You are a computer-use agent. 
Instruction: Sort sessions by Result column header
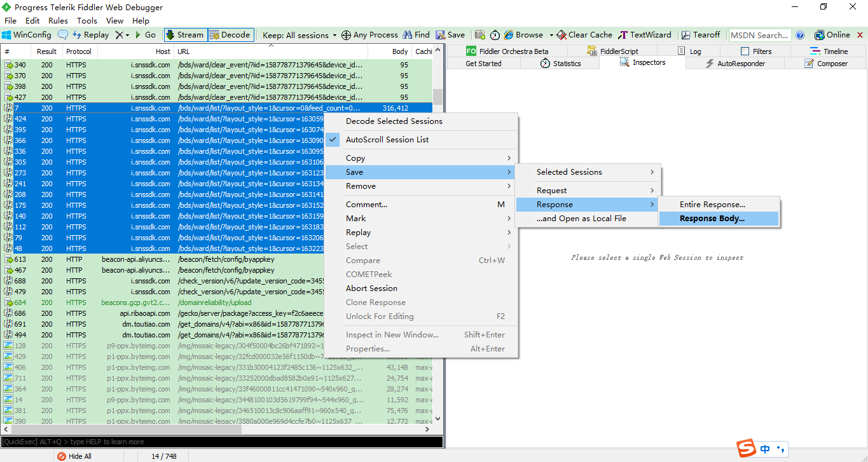point(46,51)
